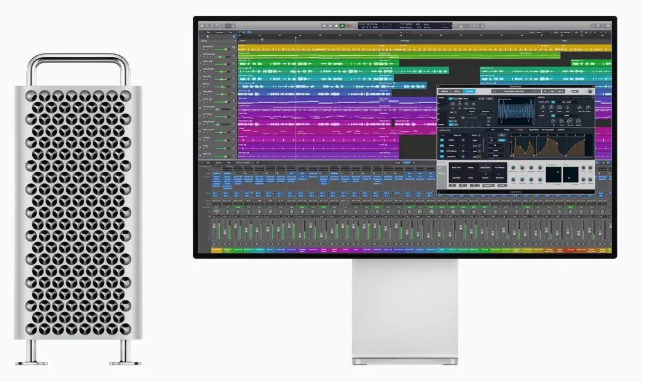Click the Alchemy preset name field

(514, 91)
